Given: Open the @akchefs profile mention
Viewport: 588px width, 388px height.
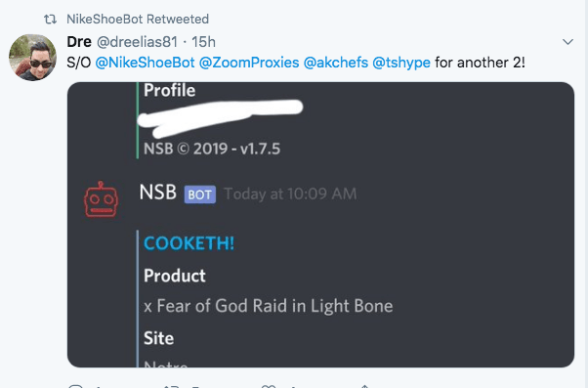Looking at the screenshot, I should pyautogui.click(x=336, y=63).
